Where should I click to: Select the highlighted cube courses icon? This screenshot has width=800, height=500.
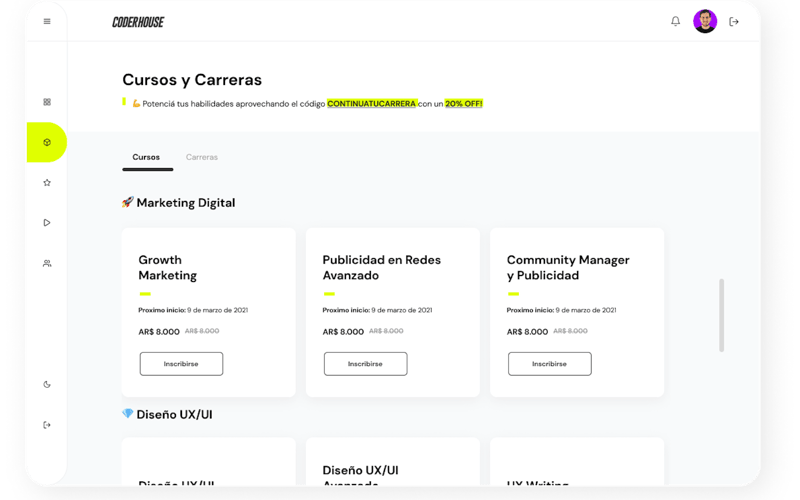[47, 142]
